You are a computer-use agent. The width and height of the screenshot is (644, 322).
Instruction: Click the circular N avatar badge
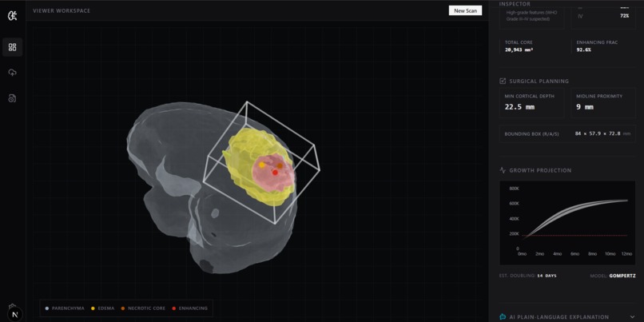[15, 315]
